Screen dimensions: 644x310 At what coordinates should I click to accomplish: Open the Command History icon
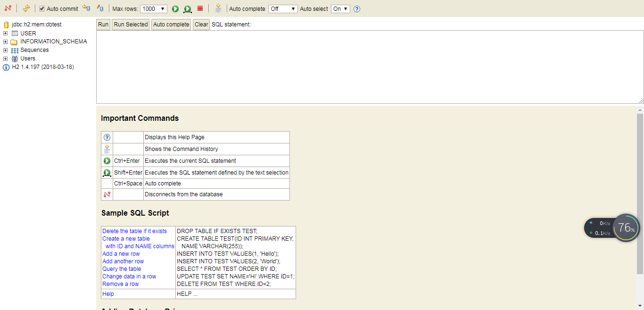(x=218, y=8)
